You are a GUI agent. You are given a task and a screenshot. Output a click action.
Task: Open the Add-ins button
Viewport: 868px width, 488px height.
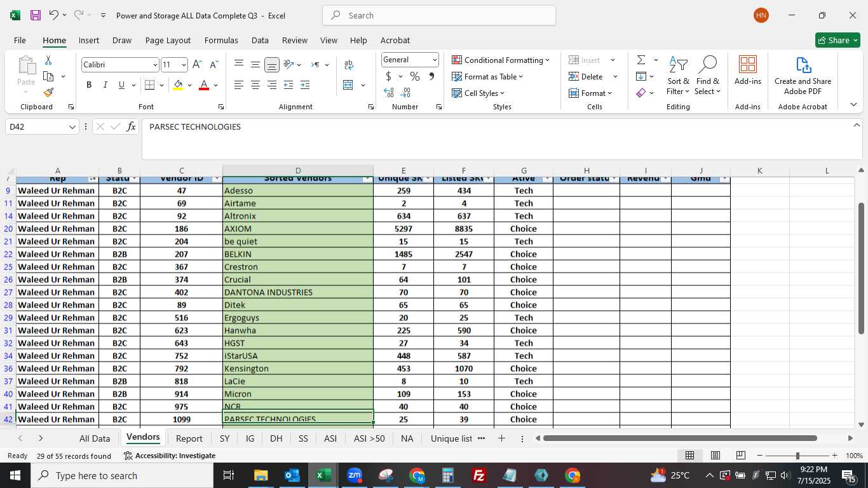[x=748, y=70]
